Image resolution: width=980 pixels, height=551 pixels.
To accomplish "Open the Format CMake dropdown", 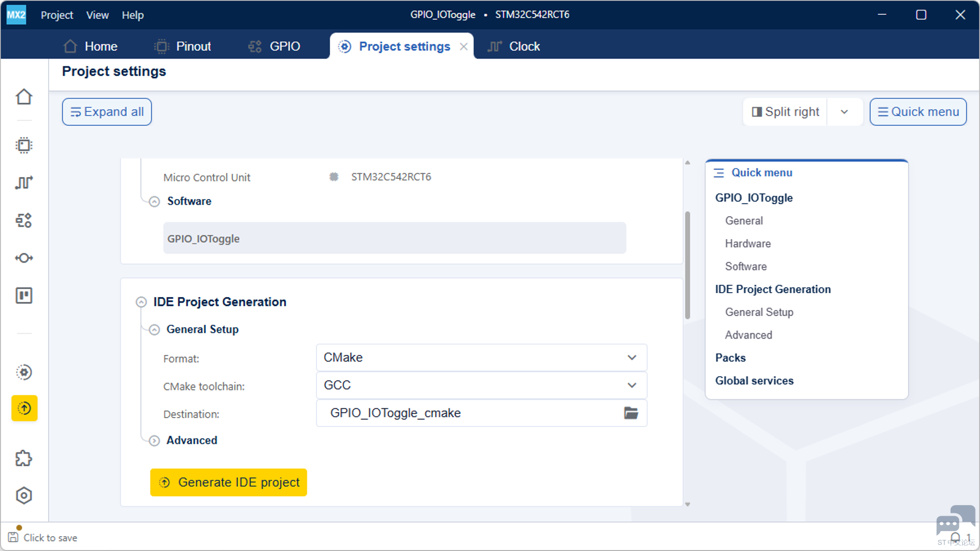I will (482, 357).
